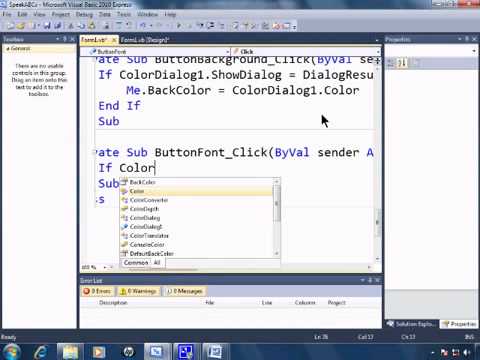480x360 pixels.
Task: Open the Error List window position dropdown arrow
Action: click(362, 280)
